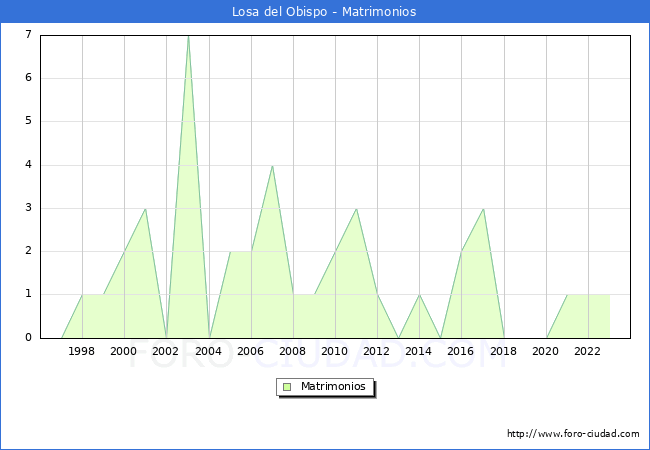Screen dimensions: 650x450
Task: Click the chart title Losa del Obispo - Matrimonios
Action: [325, 12]
